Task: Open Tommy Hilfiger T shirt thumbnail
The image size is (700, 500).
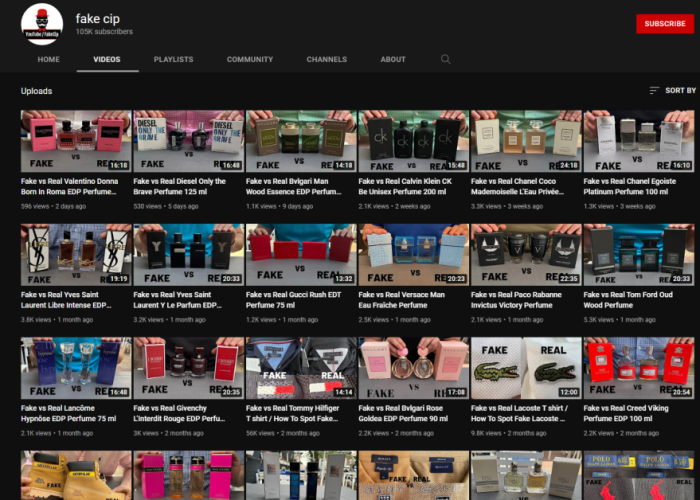Action: (x=301, y=368)
